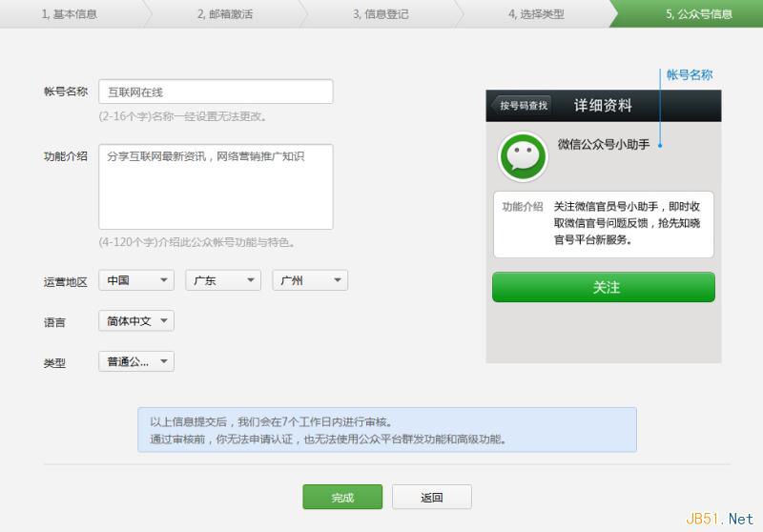Click into the 功能介绍 description textarea
The width and height of the screenshot is (763, 532).
point(216,187)
